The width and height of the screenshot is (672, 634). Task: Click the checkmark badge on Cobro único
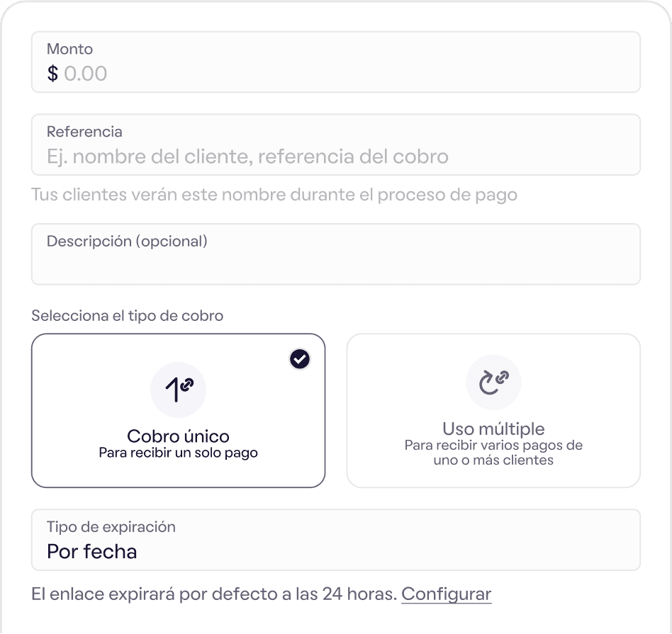coord(300,359)
